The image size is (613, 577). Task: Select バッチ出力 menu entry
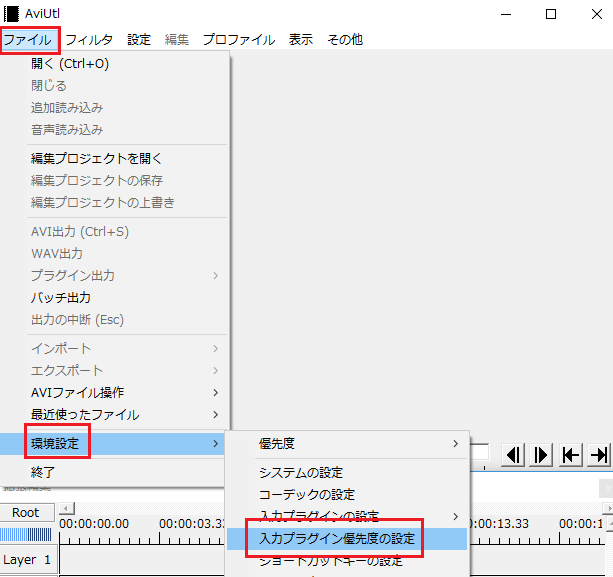(113, 297)
